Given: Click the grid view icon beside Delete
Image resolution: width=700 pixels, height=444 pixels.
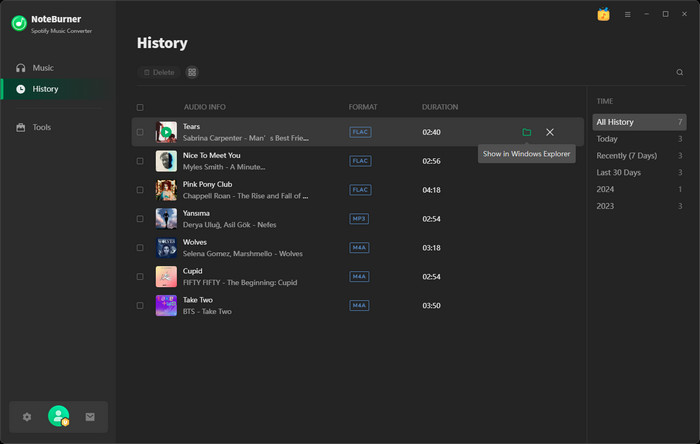Looking at the screenshot, I should click(x=192, y=72).
